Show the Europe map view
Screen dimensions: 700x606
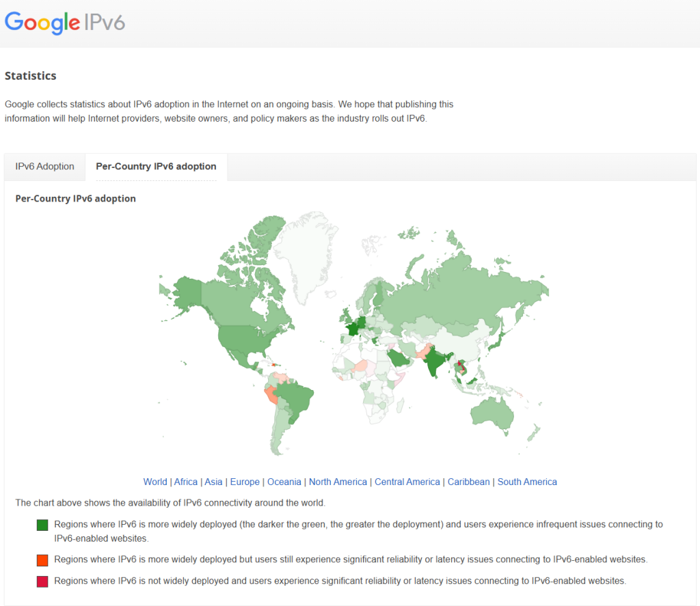pyautogui.click(x=245, y=482)
